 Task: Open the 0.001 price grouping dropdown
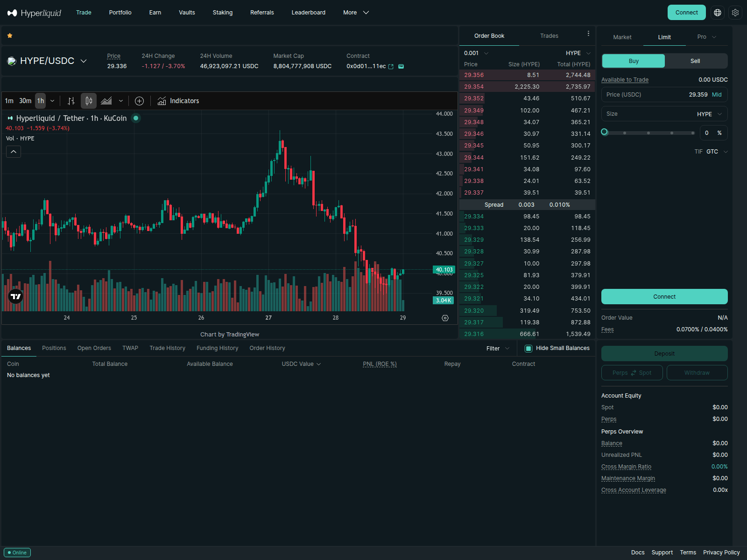point(476,53)
